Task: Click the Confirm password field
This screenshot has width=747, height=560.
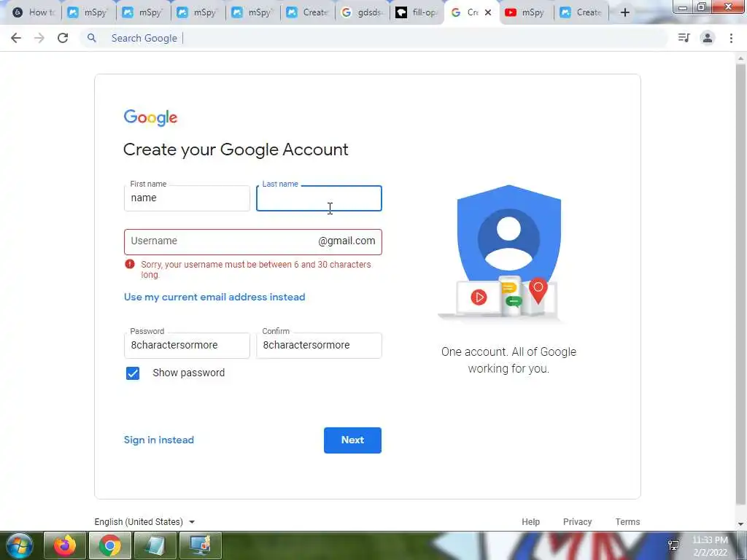Action: (x=320, y=345)
